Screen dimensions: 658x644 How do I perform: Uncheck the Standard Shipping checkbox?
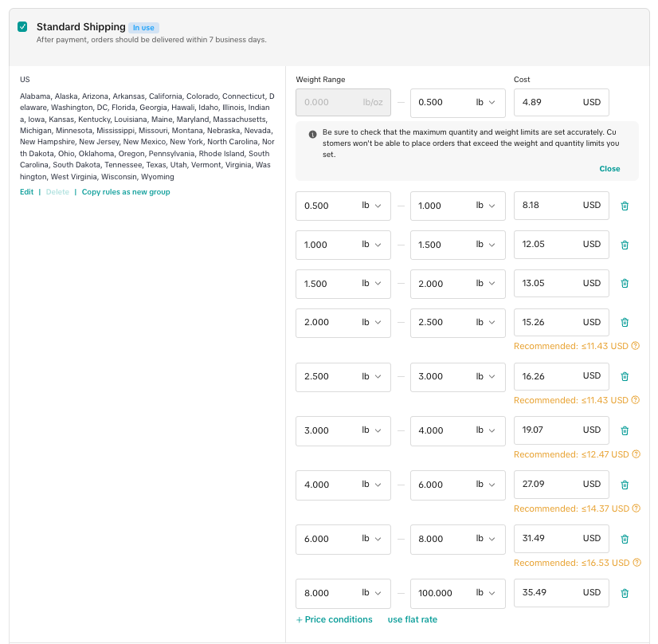click(x=22, y=27)
